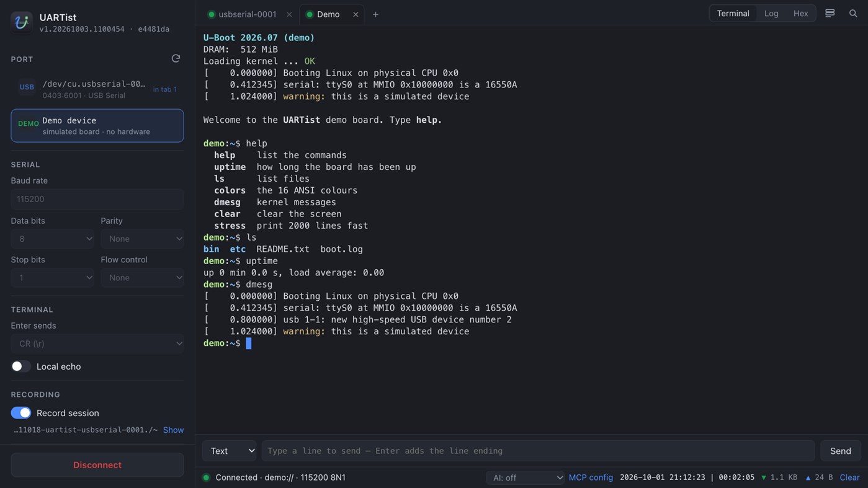Click 'Connected · demo:// · 115200 8N1' status
The image size is (868, 488).
(280, 477)
